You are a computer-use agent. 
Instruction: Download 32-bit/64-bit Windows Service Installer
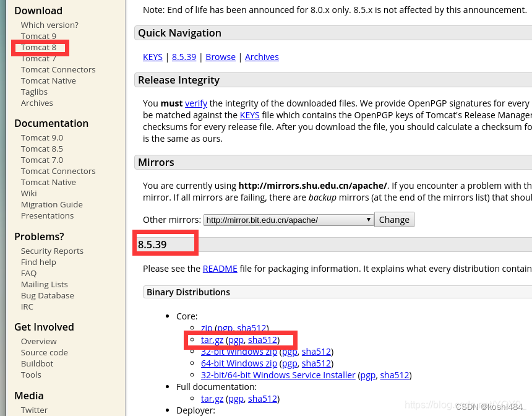[x=278, y=375]
